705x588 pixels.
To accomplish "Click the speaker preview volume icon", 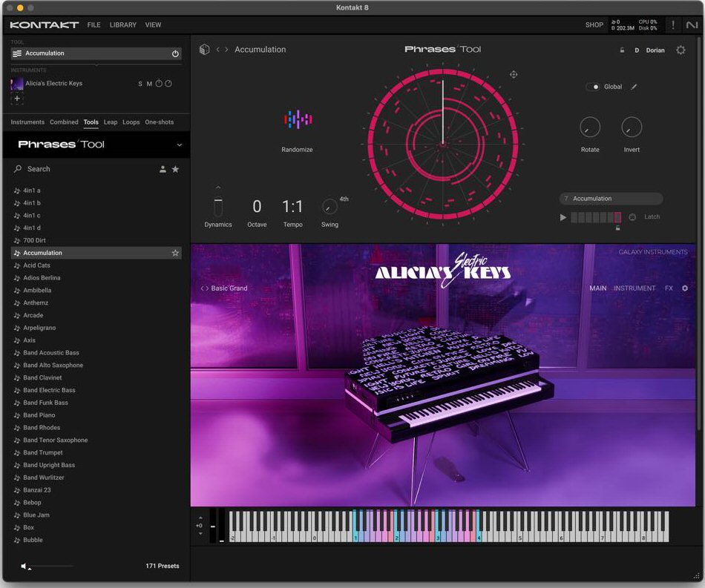I will click(x=24, y=566).
